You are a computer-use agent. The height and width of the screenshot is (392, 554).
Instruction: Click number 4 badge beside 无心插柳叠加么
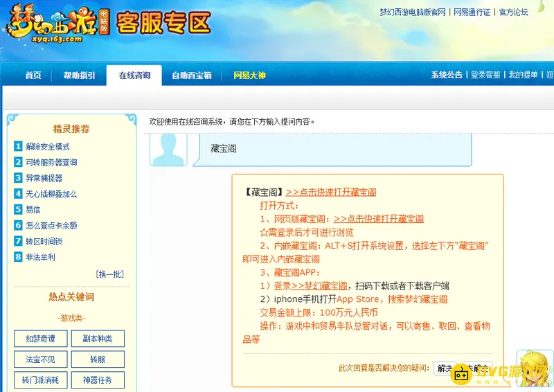pos(18,193)
